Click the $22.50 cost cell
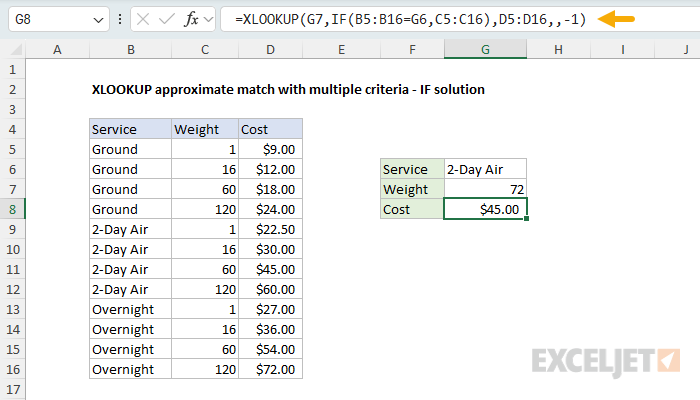 (x=271, y=229)
